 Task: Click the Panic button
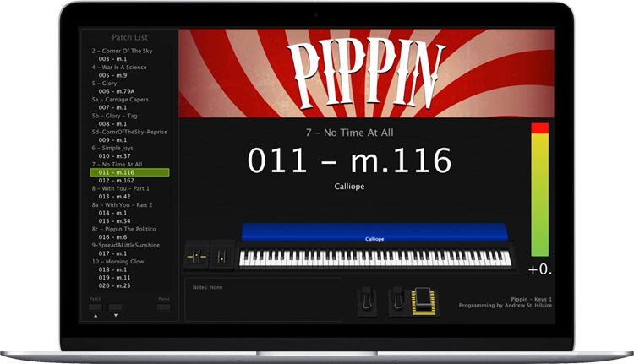coord(164,307)
